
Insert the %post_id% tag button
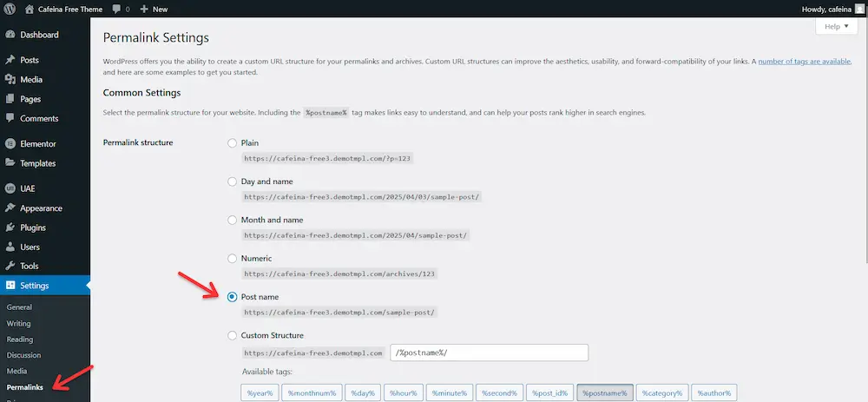(x=550, y=393)
